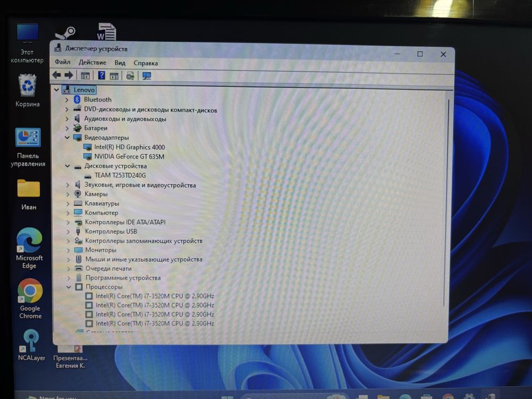Select the Контроллеры USB icon
Viewport: 532px width, 399px height.
(x=78, y=231)
